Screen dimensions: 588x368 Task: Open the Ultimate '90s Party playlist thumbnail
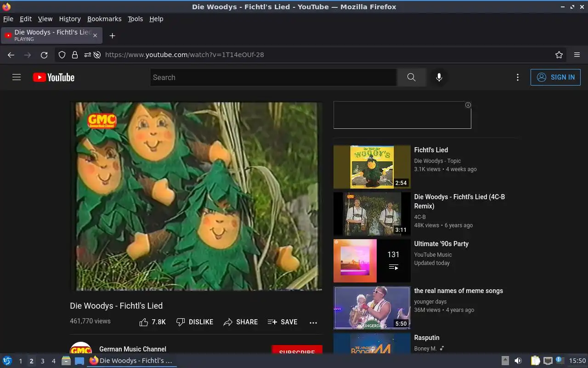pyautogui.click(x=372, y=261)
